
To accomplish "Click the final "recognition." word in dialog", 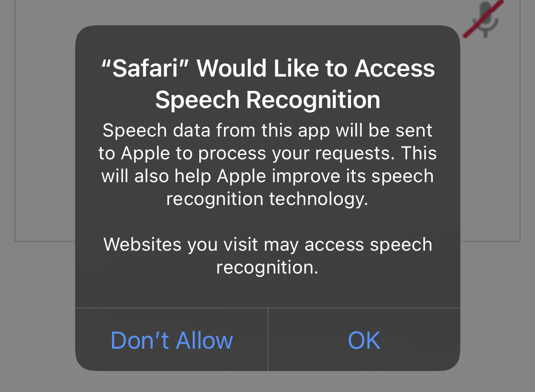I will coord(267,267).
